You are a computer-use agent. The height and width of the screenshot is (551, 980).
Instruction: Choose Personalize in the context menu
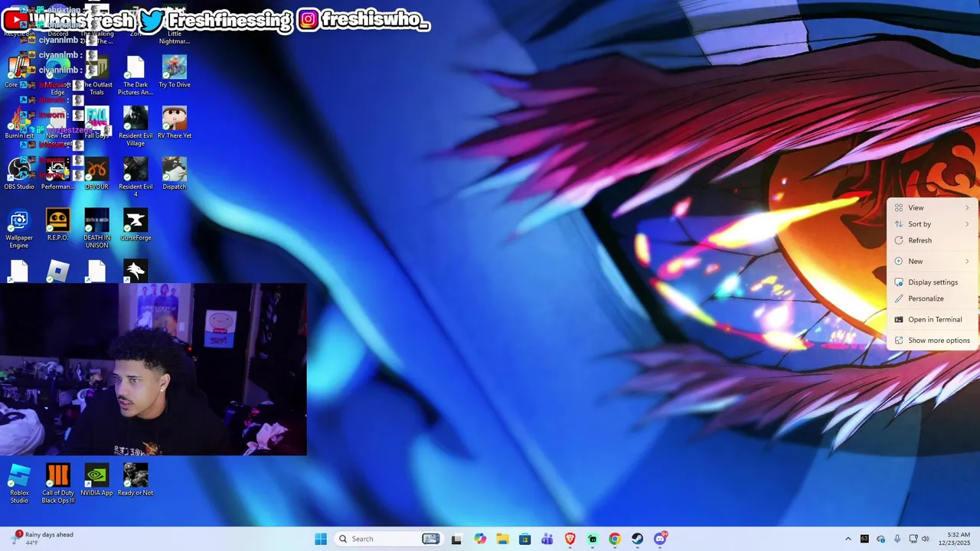933,298
